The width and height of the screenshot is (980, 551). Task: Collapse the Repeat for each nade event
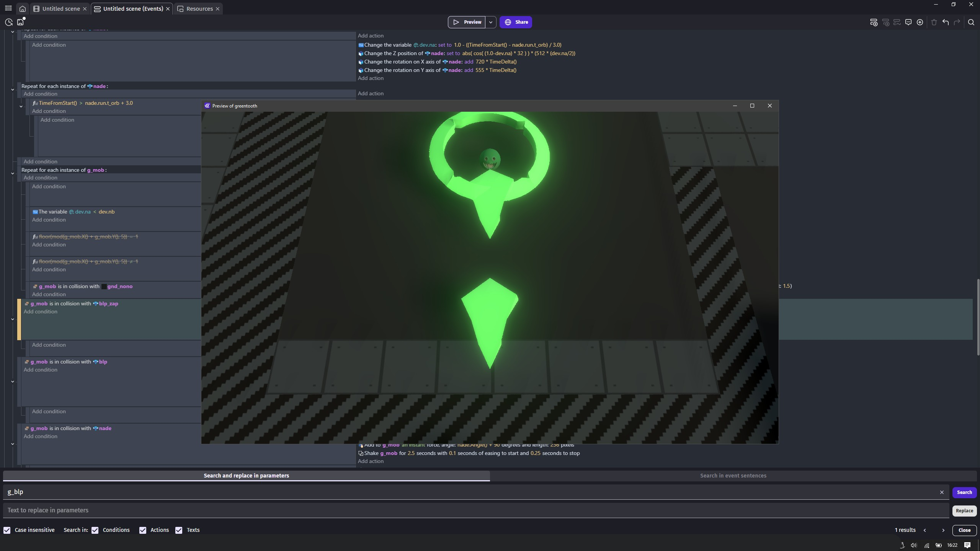point(13,90)
